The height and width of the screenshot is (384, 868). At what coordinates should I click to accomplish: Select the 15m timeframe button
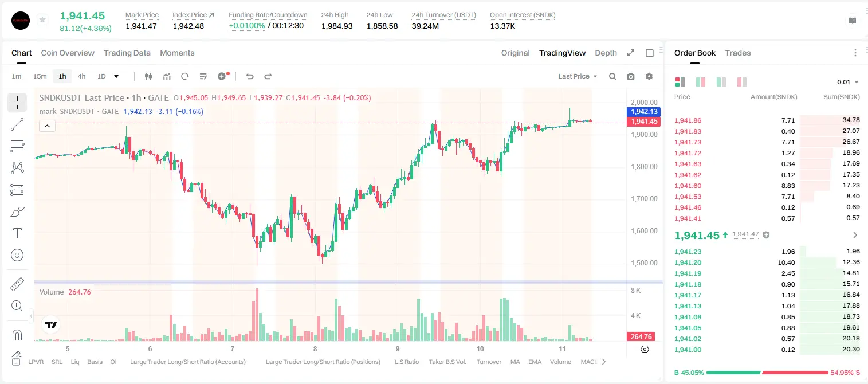click(x=40, y=76)
